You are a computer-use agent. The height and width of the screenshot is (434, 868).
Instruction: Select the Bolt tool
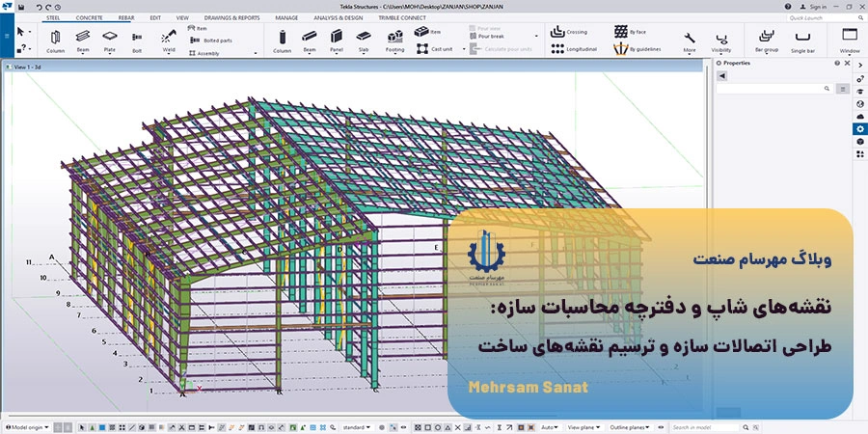click(x=137, y=41)
